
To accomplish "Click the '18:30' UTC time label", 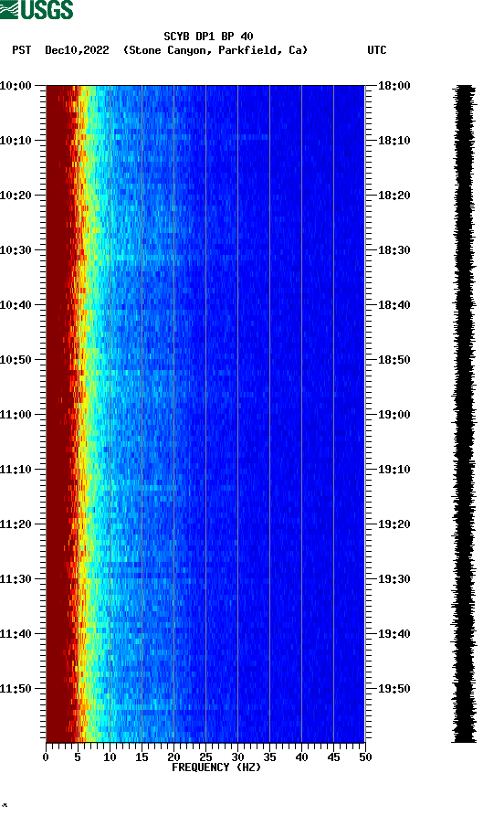I will pyautogui.click(x=394, y=250).
